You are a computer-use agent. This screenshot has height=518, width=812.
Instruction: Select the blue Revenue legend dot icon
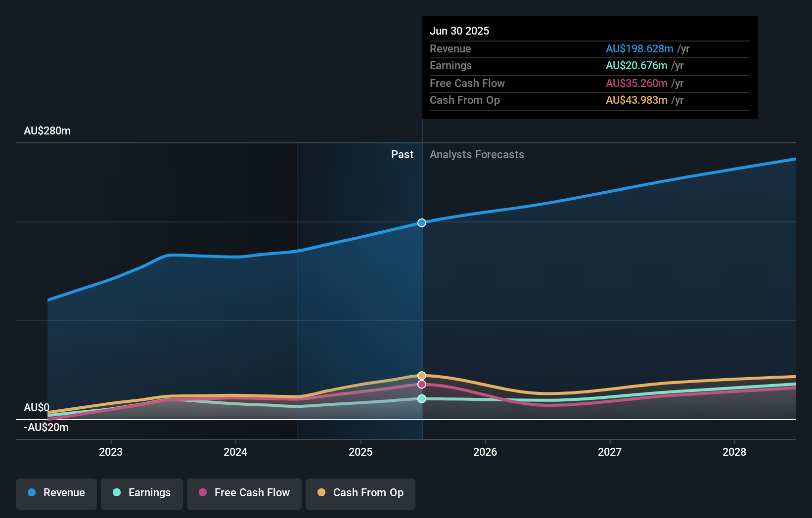[31, 493]
